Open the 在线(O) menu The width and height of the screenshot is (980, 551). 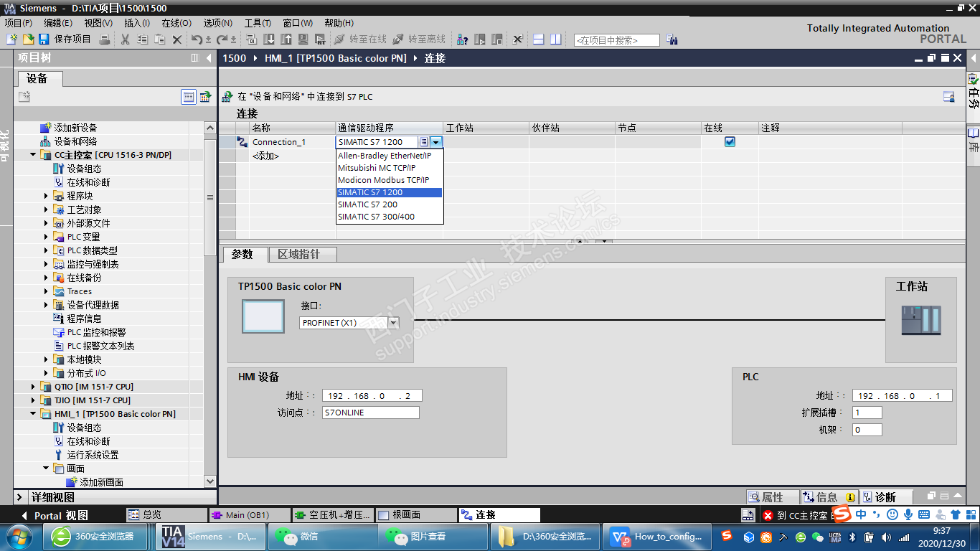point(176,23)
